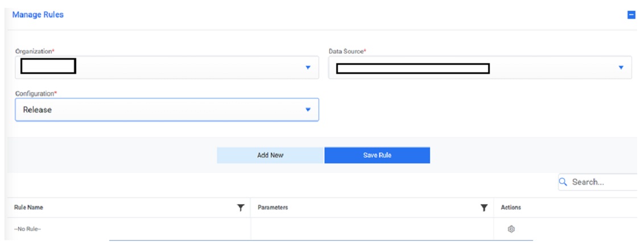644x243 pixels.
Task: Click the Data Source selection field
Action: [x=472, y=67]
